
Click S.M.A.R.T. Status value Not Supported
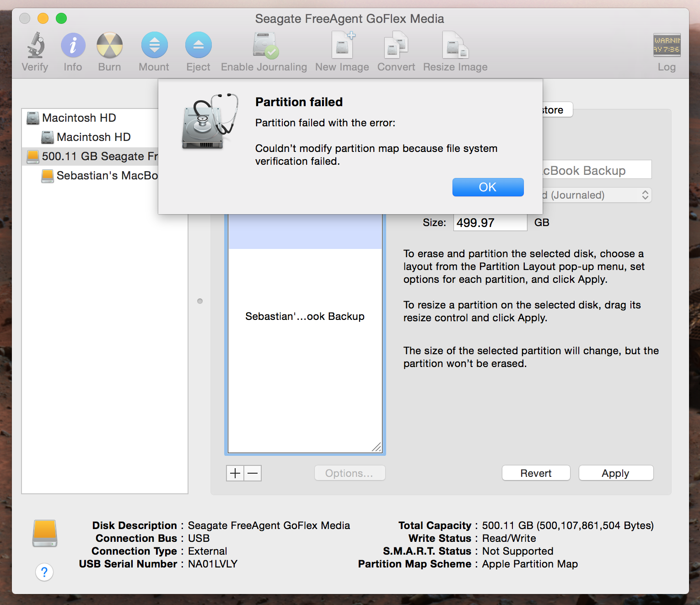coord(518,551)
